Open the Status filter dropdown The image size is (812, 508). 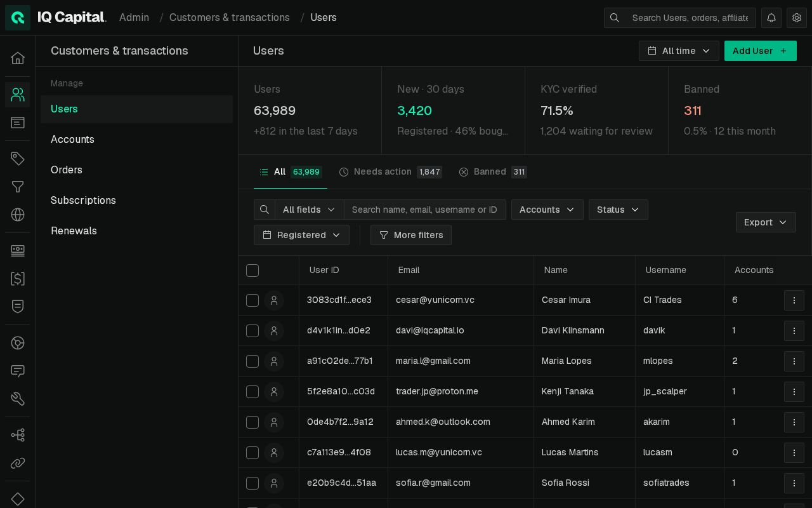coord(618,210)
